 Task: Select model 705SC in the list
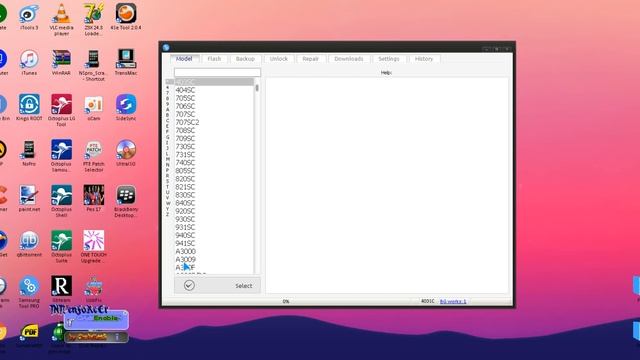(x=185, y=98)
